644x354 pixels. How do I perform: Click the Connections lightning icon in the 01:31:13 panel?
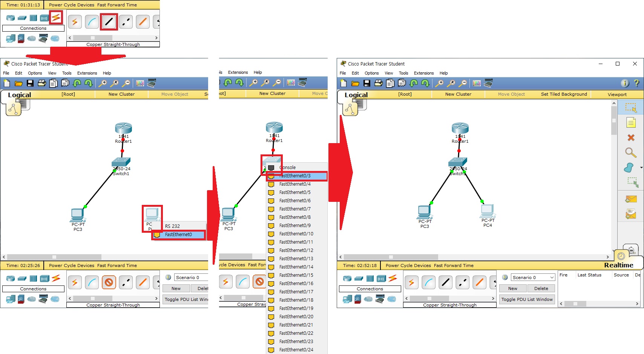tap(56, 17)
